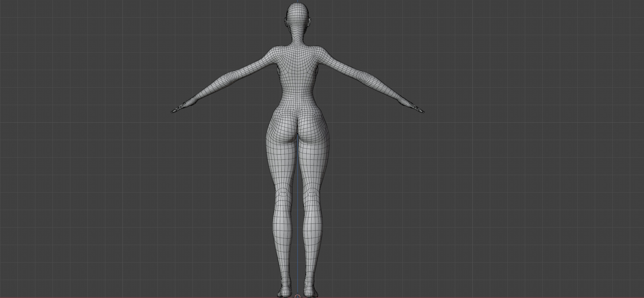Image resolution: width=644 pixels, height=298 pixels.
Task: Click the 3D cursor below the feet
Action: pos(297,296)
